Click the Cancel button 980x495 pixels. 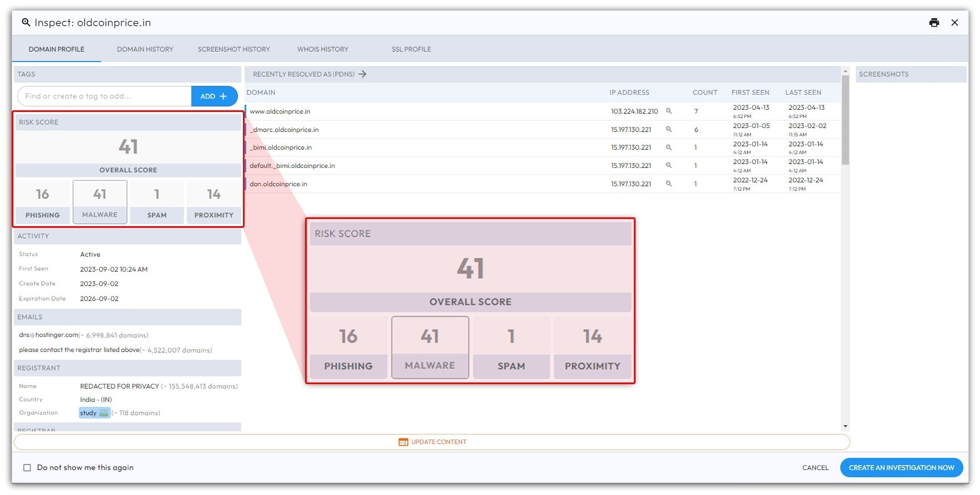[815, 468]
